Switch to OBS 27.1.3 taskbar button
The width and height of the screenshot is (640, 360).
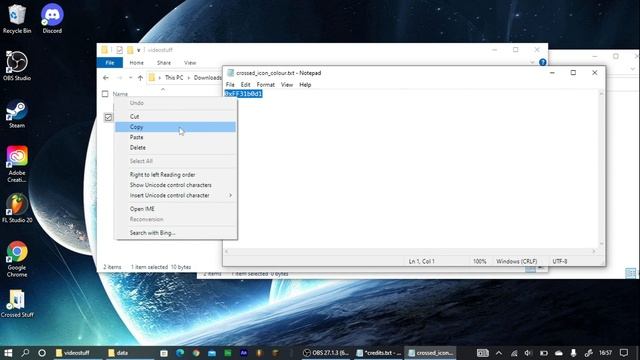pos(326,353)
